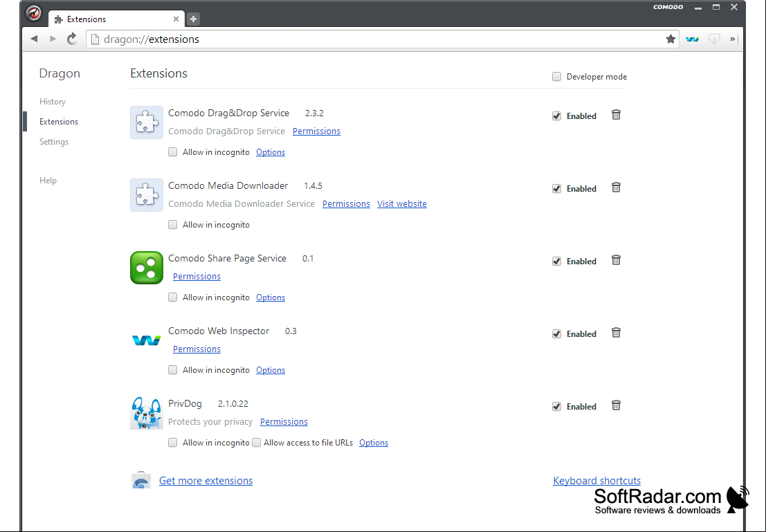Select Extensions in the sidebar
This screenshot has width=766, height=532.
point(59,122)
